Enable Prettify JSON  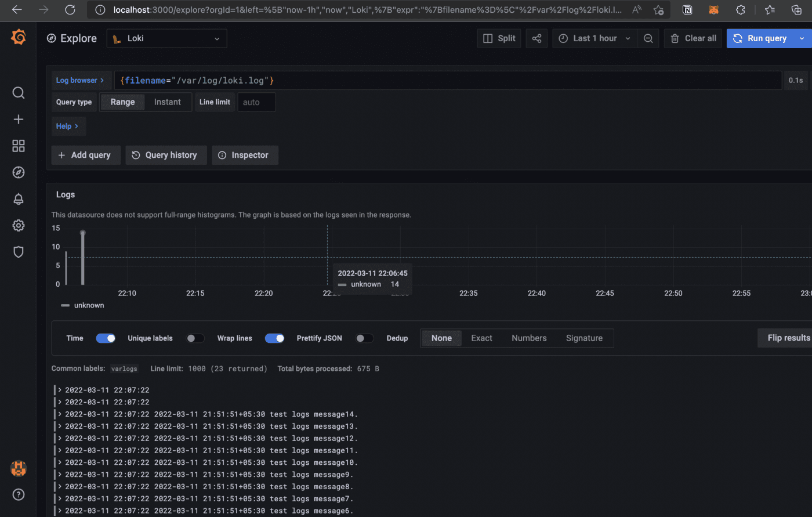[x=365, y=338]
